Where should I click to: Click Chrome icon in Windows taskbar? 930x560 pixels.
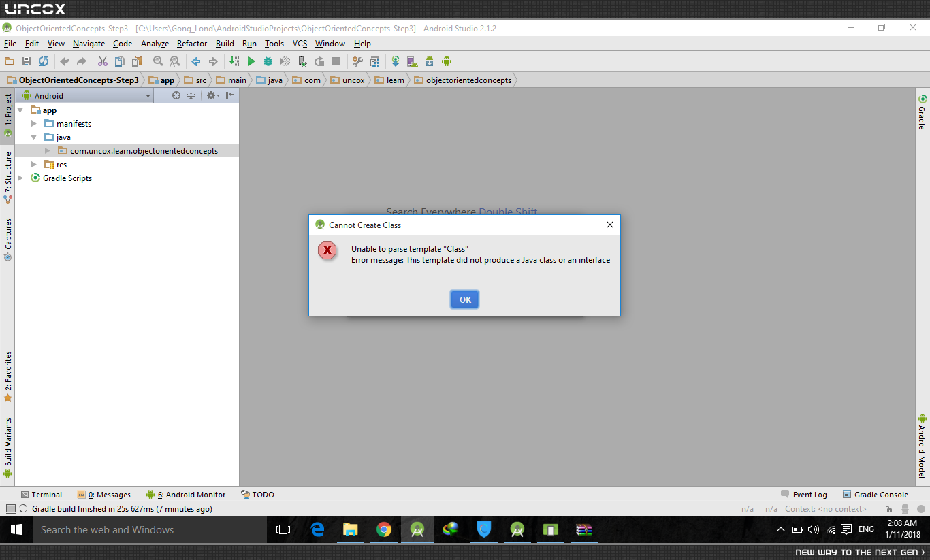pos(384,529)
